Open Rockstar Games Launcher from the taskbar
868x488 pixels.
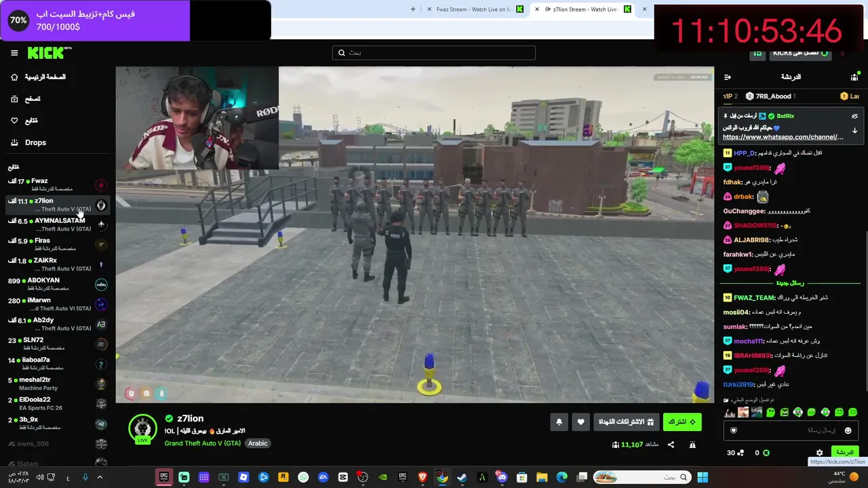[283, 477]
